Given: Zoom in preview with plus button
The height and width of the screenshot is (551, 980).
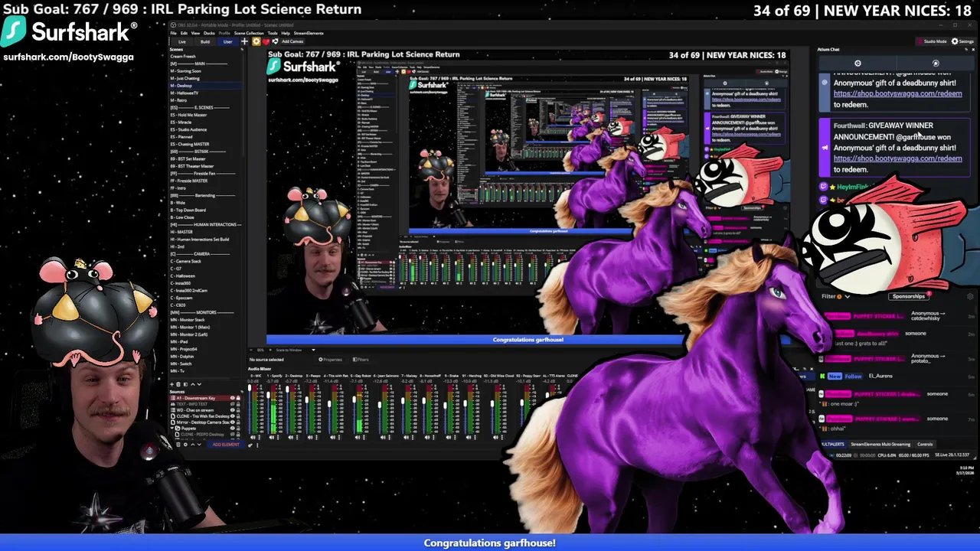Looking at the screenshot, I should point(270,350).
